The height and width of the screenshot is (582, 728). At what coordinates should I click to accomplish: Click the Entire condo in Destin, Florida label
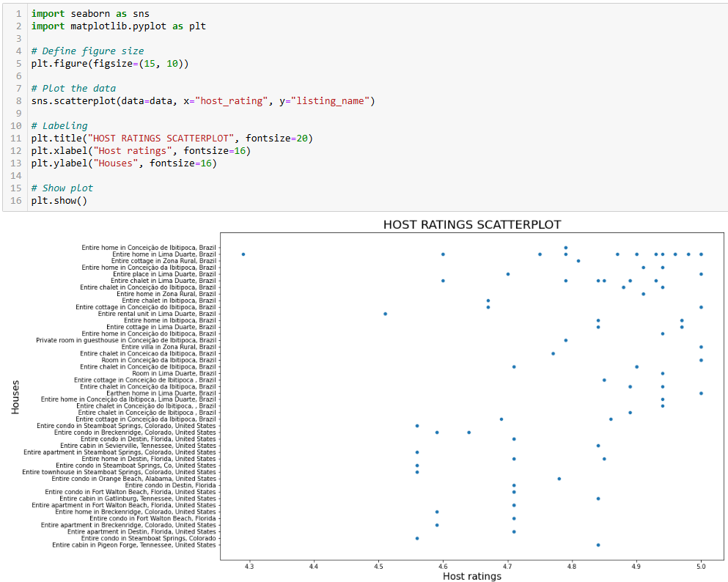172,485
